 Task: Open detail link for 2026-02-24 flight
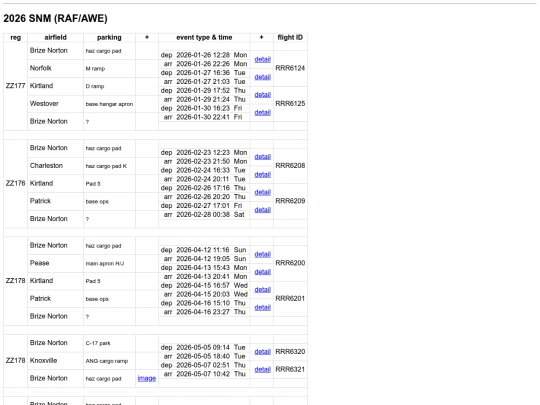(262, 175)
